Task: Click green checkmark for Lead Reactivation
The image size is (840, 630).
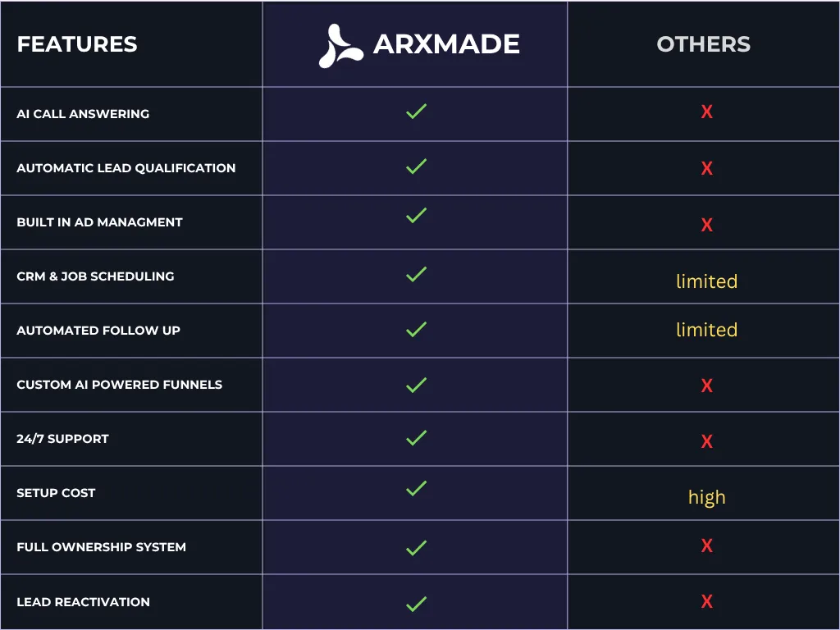Action: (x=416, y=604)
